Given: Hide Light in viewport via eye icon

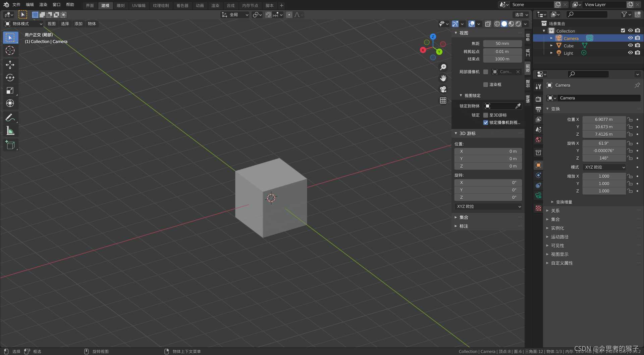Looking at the screenshot, I should [x=630, y=53].
